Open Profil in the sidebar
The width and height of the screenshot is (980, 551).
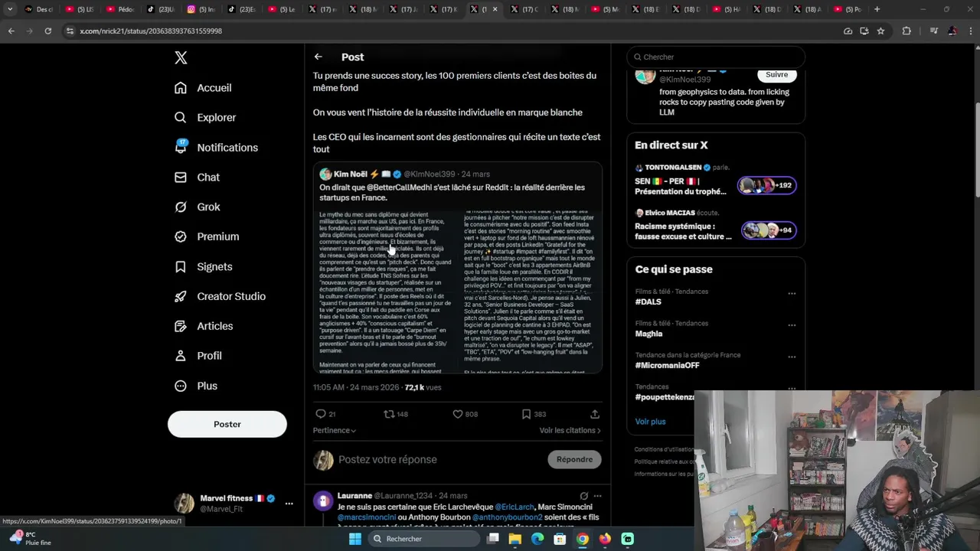click(198, 356)
